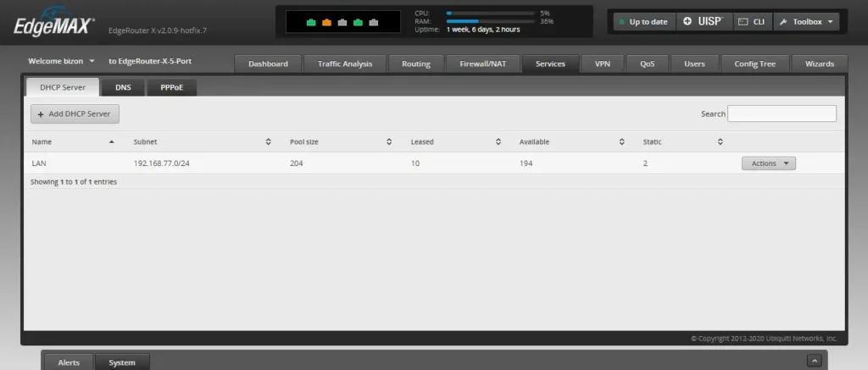Open the Firewall/NAT tab
This screenshot has height=370, width=868.
[x=482, y=64]
